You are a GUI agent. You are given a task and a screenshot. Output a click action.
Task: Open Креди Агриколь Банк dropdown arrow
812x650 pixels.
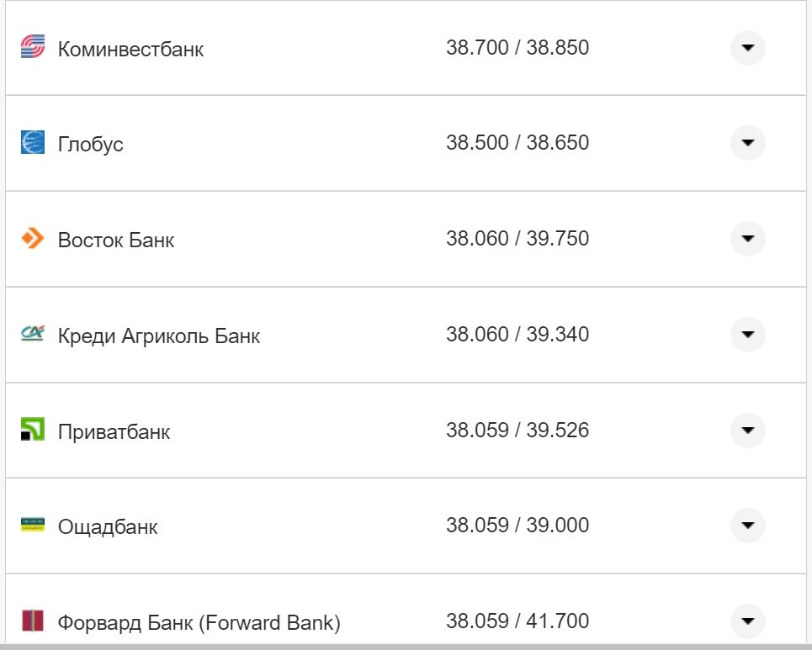coord(747,335)
